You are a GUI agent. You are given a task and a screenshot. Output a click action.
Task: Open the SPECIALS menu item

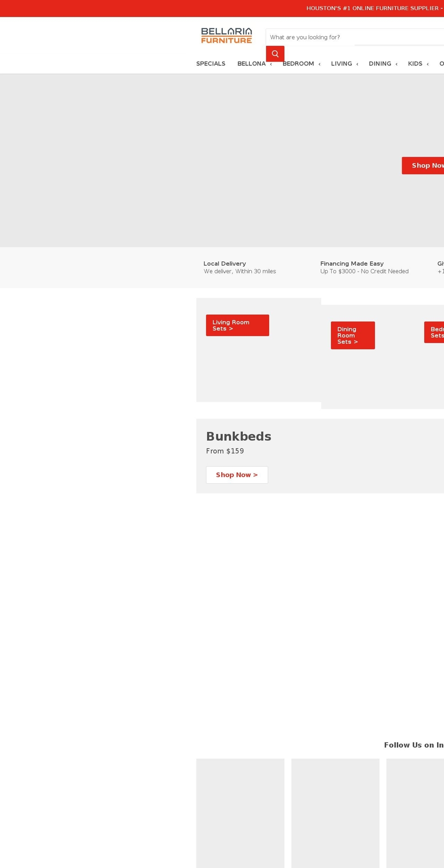[210, 64]
